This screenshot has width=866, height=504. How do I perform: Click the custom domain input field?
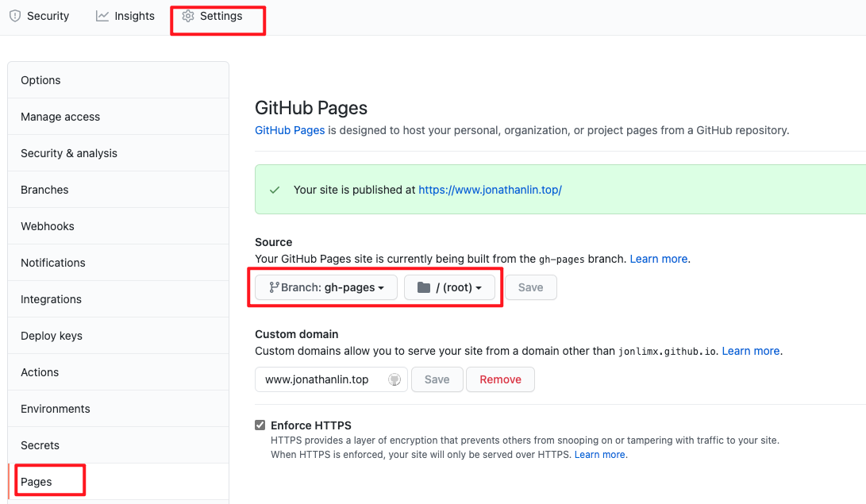331,379
